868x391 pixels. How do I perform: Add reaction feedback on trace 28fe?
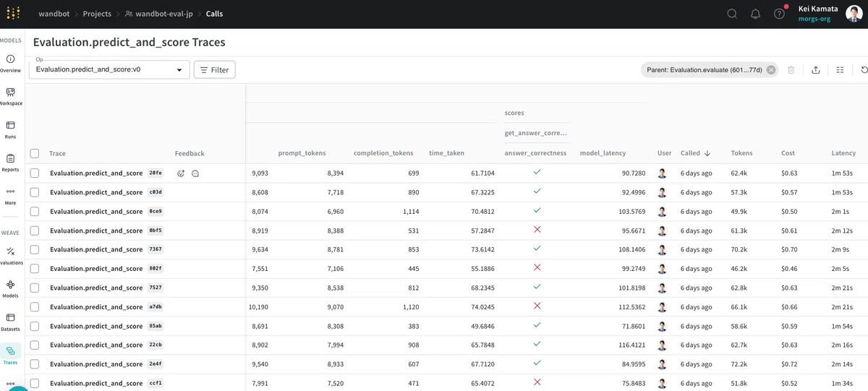(181, 173)
